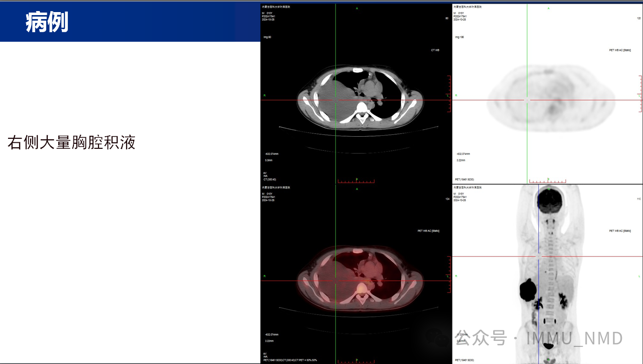Image resolution: width=643 pixels, height=364 pixels.
Task: Click the brain in the whole-body MIP image
Action: tap(550, 200)
